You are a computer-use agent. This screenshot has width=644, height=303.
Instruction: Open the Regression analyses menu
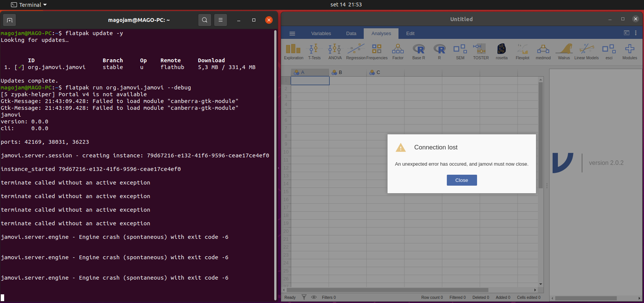356,52
